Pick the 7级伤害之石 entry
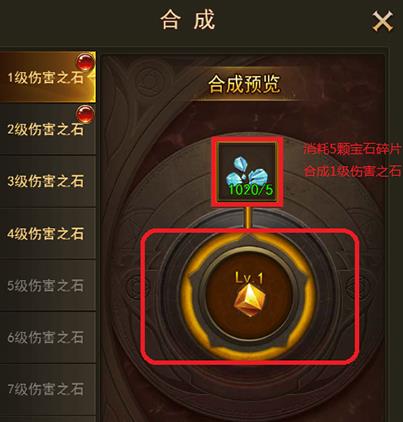Viewport: 403px width, 422px height. [x=47, y=389]
